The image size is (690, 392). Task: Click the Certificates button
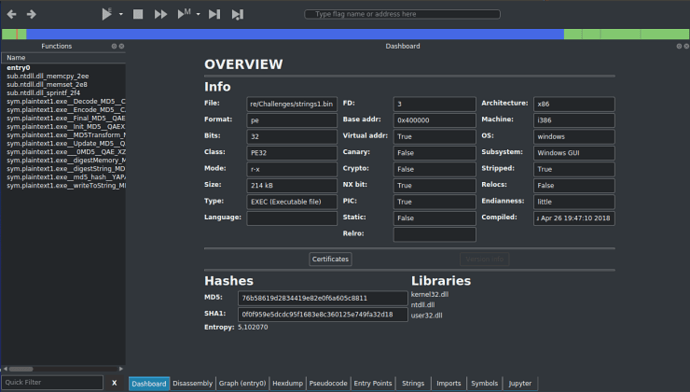330,259
